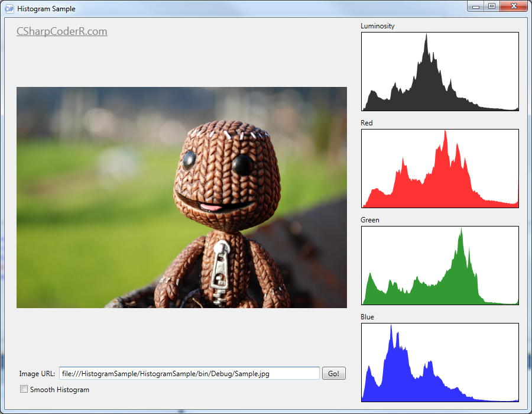This screenshot has height=414, width=532.
Task: Open the CSharpCoderR.com link
Action: (61, 31)
